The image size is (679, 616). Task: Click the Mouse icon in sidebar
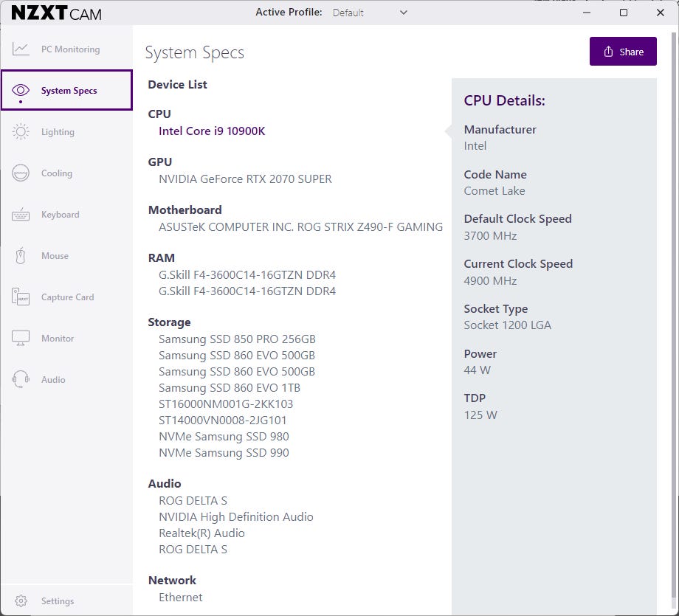pos(21,256)
